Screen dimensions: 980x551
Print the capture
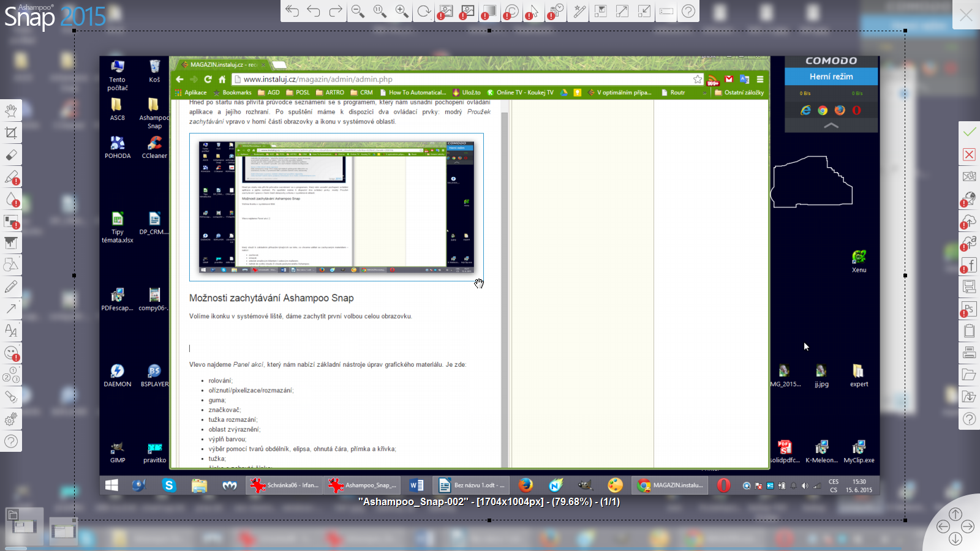pos(969,353)
